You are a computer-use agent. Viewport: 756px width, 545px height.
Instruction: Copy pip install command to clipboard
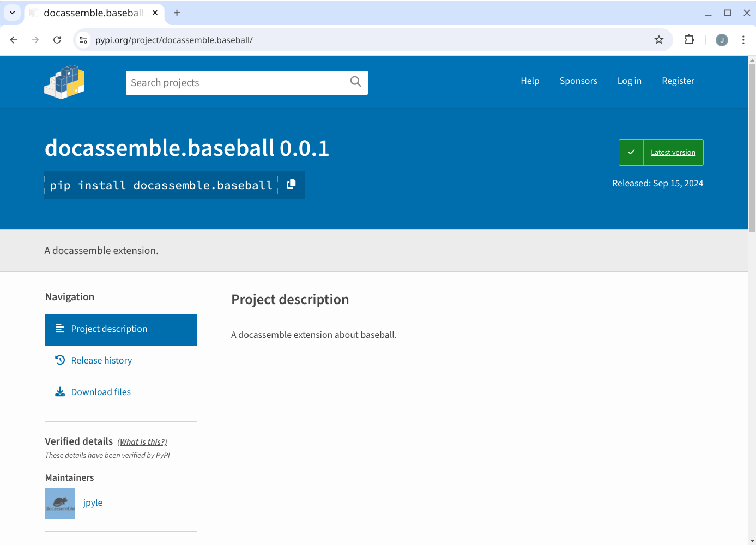[x=291, y=185]
